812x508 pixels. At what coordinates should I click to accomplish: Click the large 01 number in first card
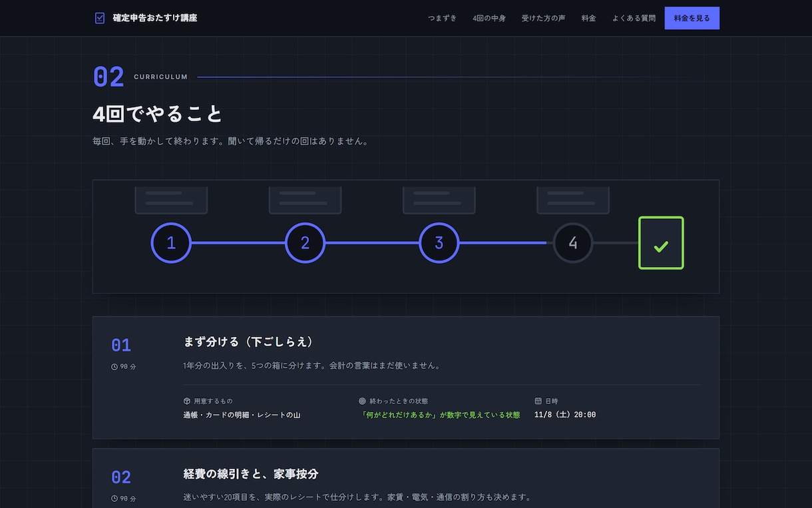tap(121, 345)
